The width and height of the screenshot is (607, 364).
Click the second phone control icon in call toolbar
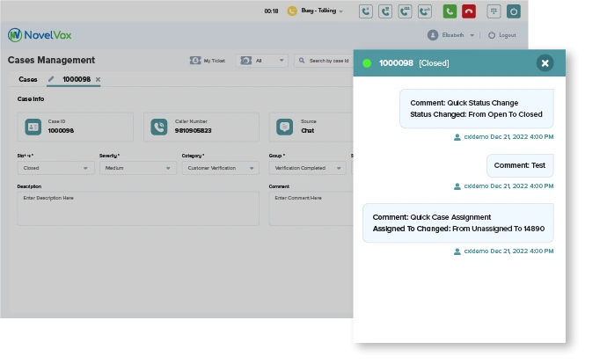pyautogui.click(x=385, y=11)
